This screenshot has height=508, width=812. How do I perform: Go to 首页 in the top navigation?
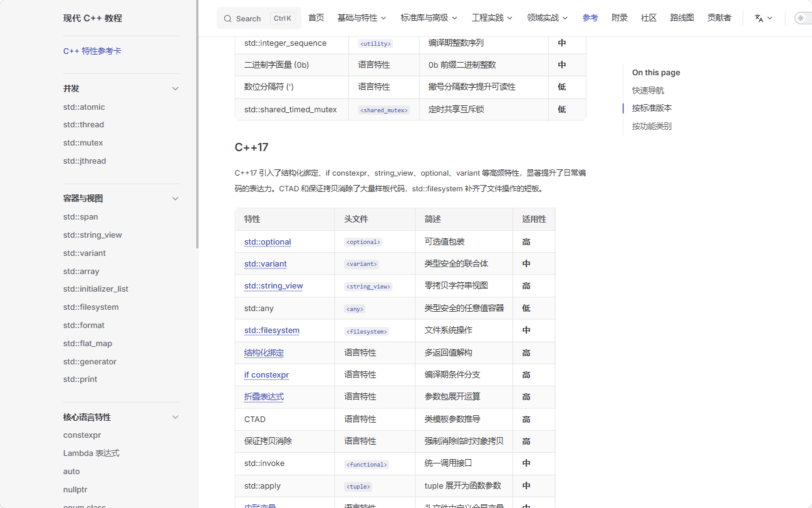pyautogui.click(x=316, y=18)
